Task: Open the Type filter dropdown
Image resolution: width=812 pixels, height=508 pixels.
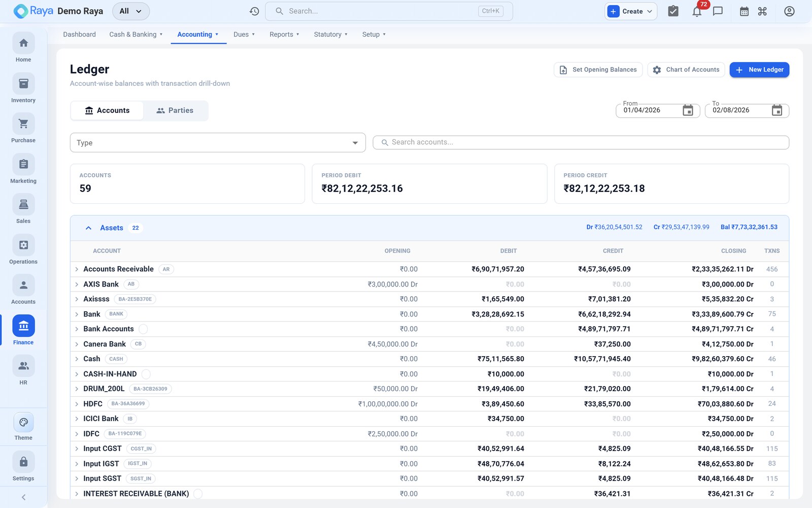Action: tap(218, 143)
